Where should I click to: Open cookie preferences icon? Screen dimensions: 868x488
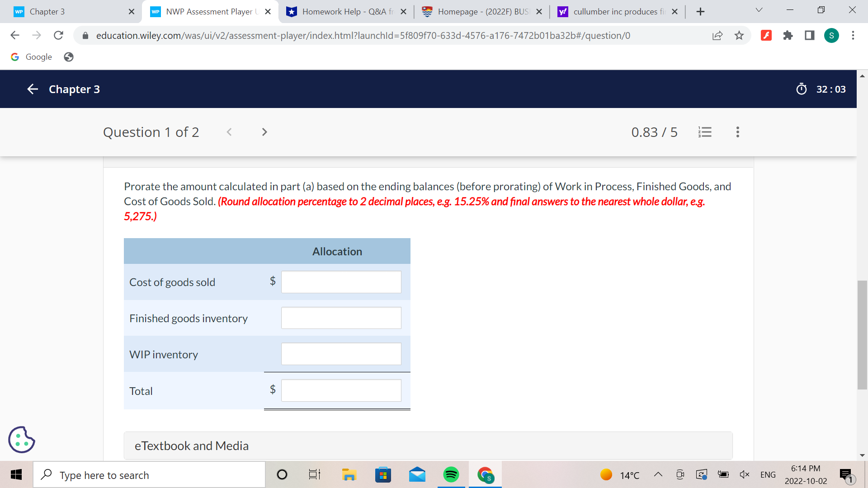[x=21, y=439]
